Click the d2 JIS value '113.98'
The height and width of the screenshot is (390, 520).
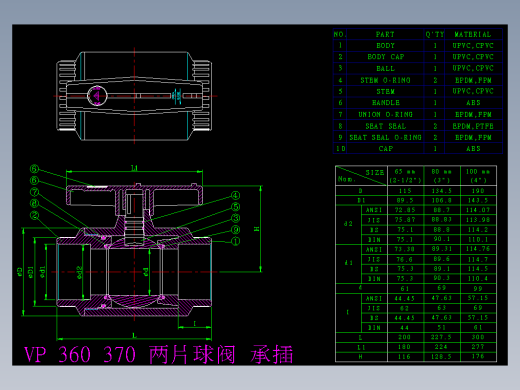click(x=478, y=220)
